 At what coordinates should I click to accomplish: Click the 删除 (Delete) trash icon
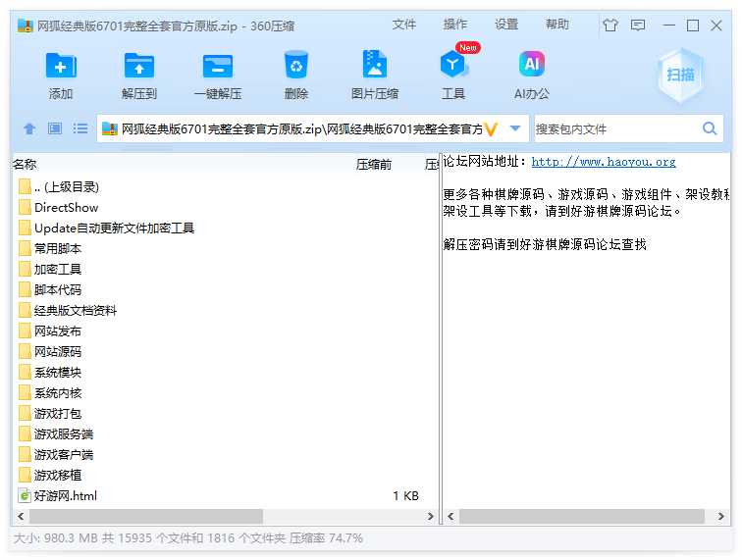[296, 65]
